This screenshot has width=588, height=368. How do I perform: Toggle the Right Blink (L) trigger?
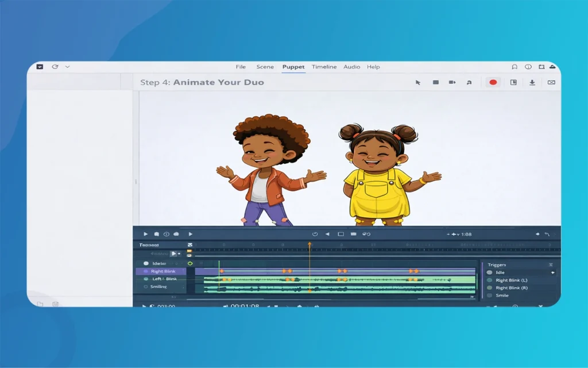coord(489,280)
